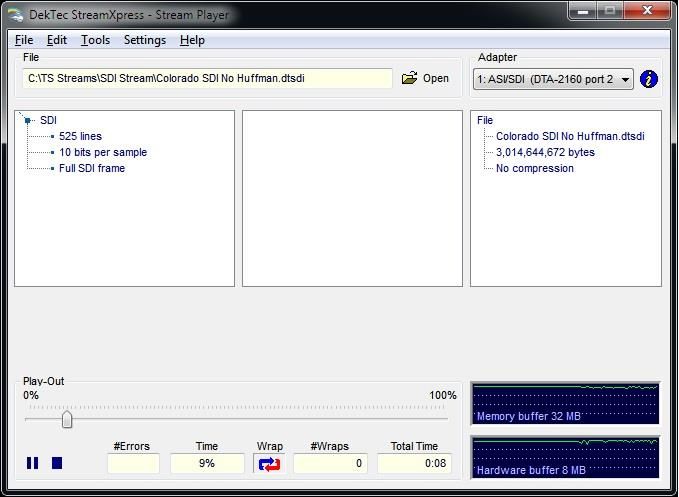Viewport: 679px width, 497px height.
Task: Select the 10 bits per sample item
Action: point(103,152)
